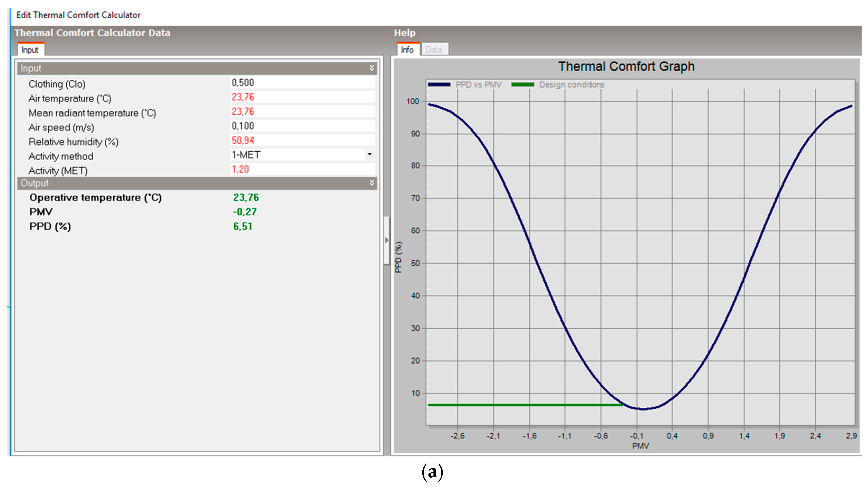Select the Info help tab
Screen dimensions: 868x489
407,49
